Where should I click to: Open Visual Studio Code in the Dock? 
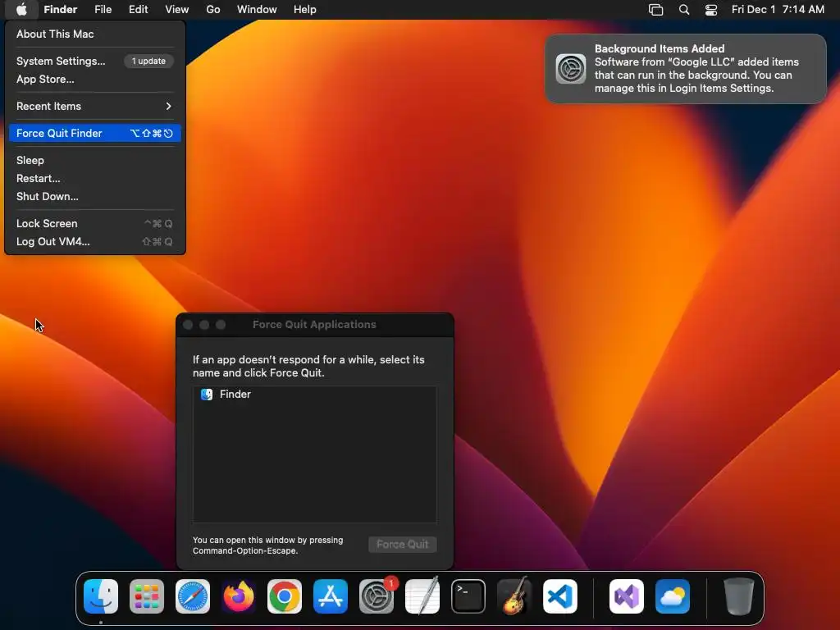click(560, 596)
